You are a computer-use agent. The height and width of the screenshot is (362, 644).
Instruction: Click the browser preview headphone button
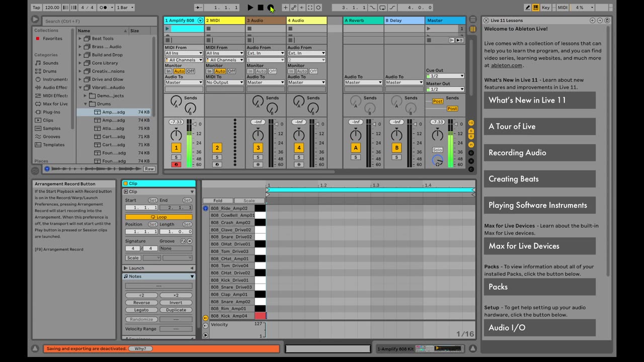point(47,169)
